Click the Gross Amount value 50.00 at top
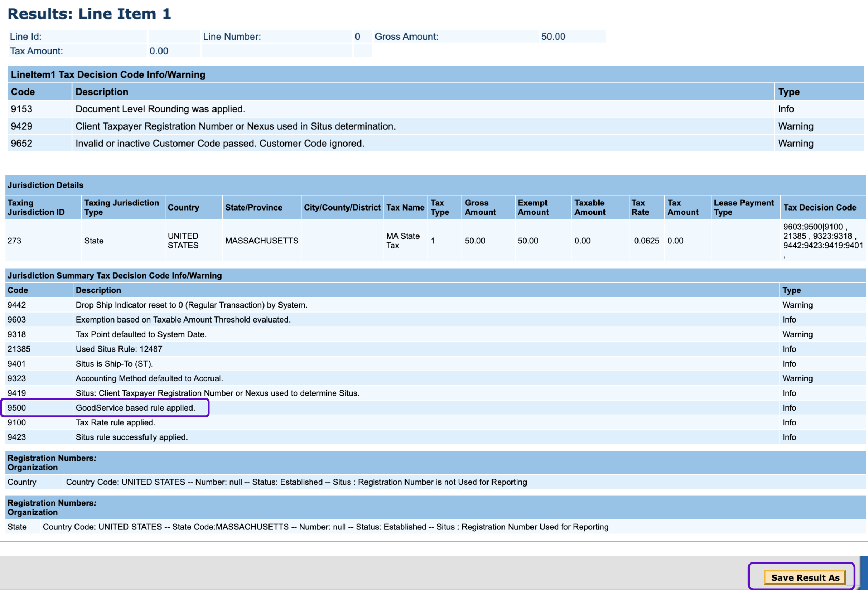The height and width of the screenshot is (590, 868). tap(553, 37)
